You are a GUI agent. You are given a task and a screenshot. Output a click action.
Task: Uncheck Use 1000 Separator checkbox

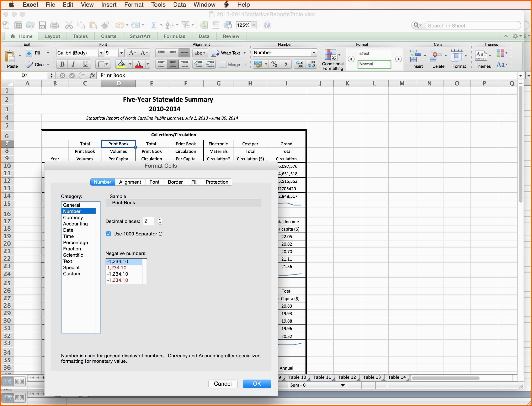click(x=108, y=234)
